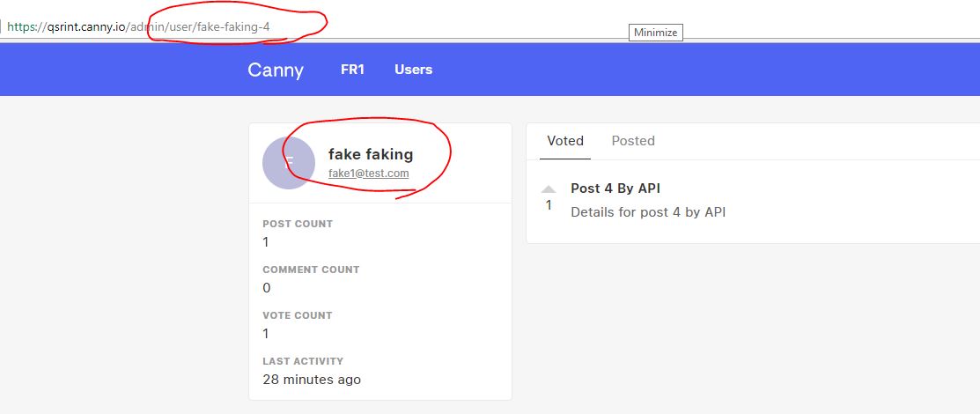Viewport: 980px width, 414px height.
Task: Click the Minimize tooltip label
Action: [656, 33]
